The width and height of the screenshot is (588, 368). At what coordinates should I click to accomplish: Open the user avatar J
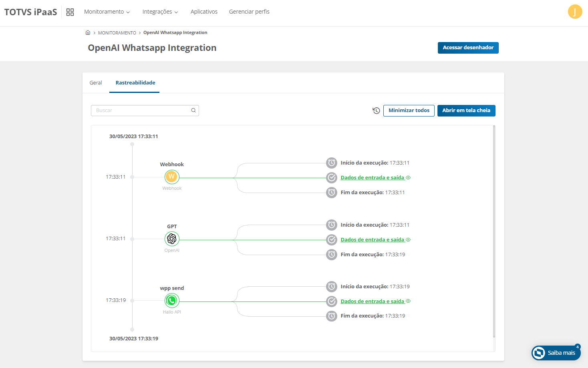pos(575,12)
